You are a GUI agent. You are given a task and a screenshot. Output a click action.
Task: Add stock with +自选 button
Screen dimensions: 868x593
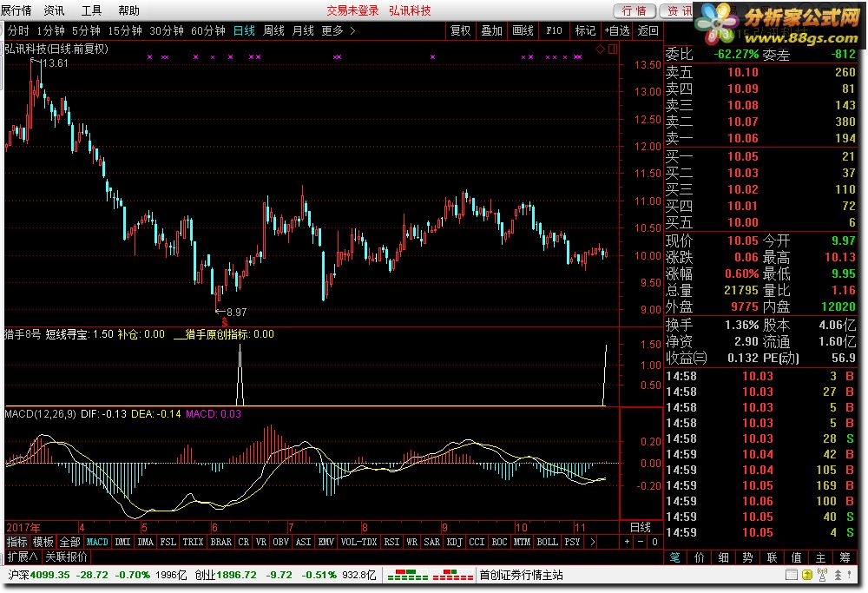[616, 31]
